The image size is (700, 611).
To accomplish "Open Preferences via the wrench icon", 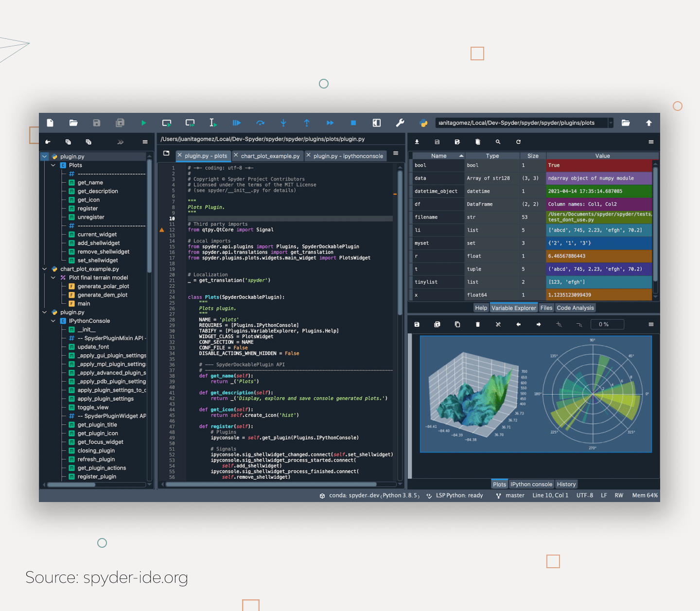I will (x=400, y=123).
